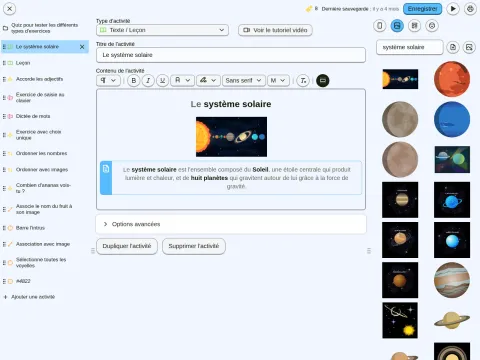The image size is (480, 360).
Task: Expand Options avancées section
Action: coord(231,224)
